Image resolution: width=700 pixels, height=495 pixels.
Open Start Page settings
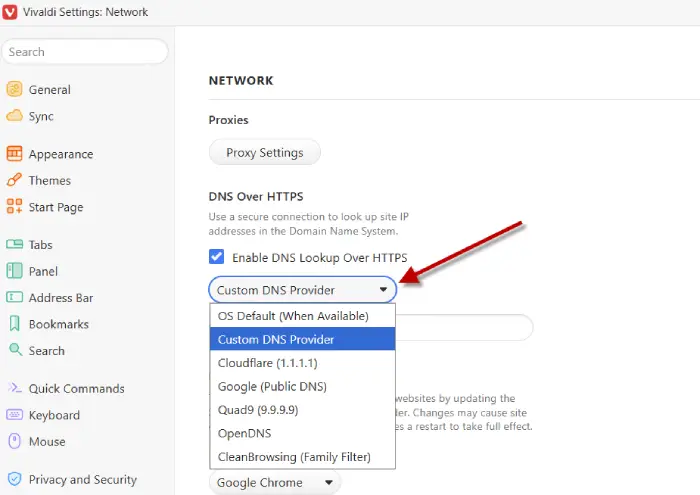[56, 207]
